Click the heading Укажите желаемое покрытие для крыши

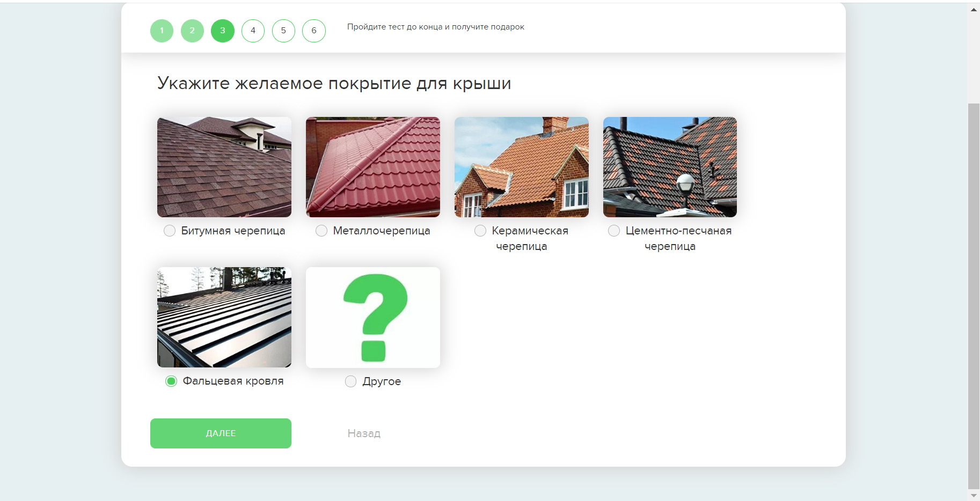click(x=334, y=84)
